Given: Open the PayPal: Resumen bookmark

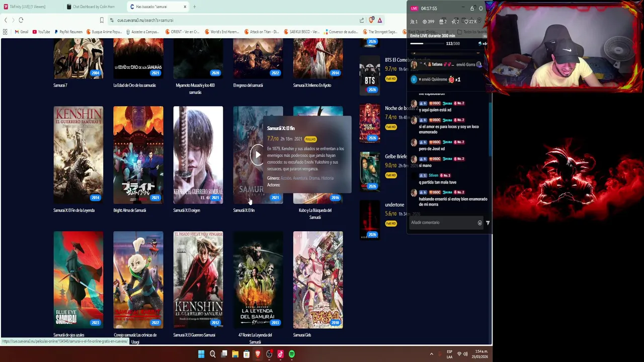Looking at the screenshot, I should 68,32.
